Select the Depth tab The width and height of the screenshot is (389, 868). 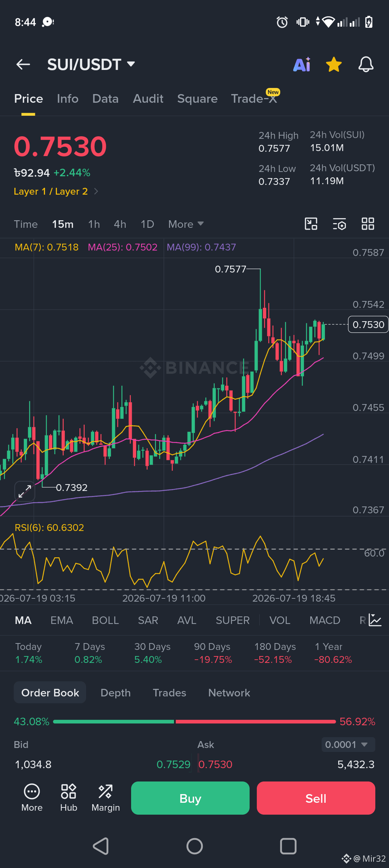pos(115,693)
